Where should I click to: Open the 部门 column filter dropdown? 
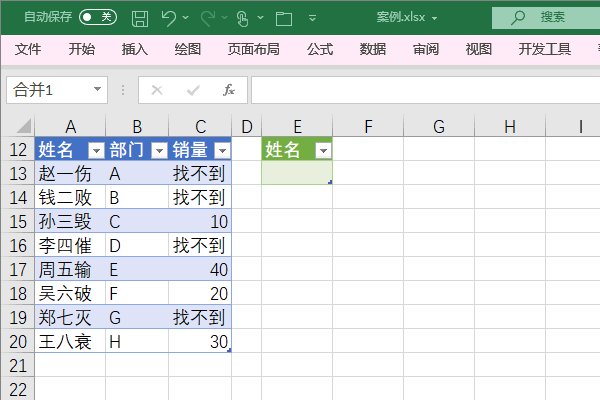(159, 150)
